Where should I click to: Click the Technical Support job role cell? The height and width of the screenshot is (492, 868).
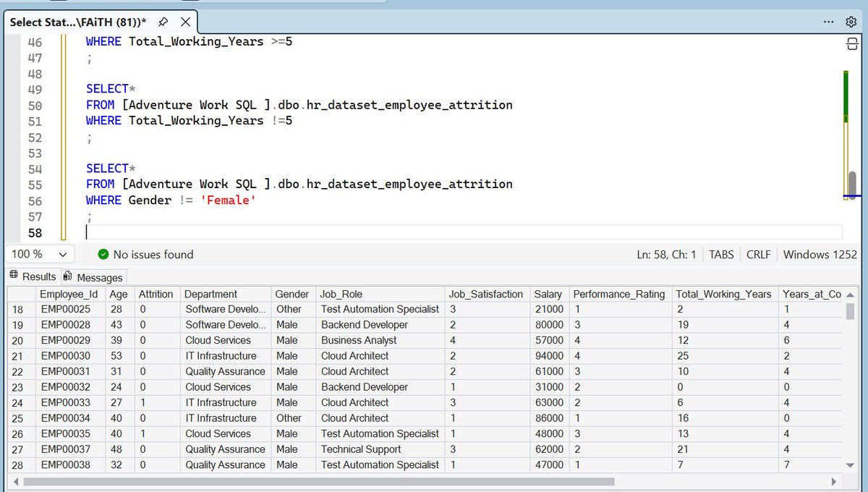[x=380, y=449]
